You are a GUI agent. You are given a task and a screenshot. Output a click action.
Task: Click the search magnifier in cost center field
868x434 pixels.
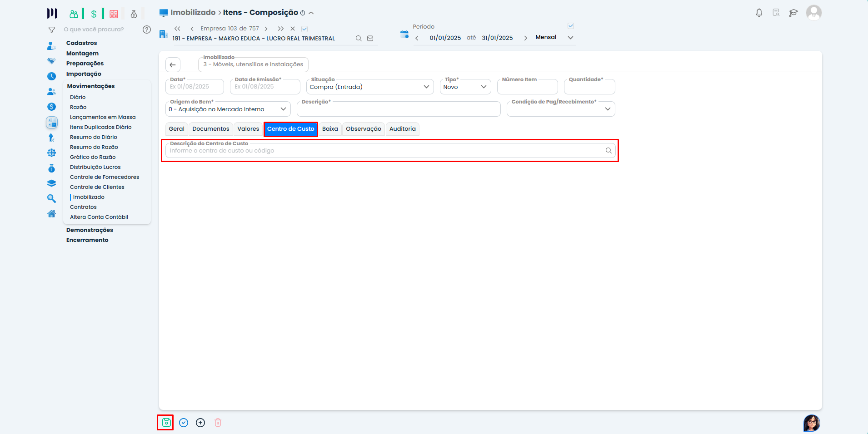pyautogui.click(x=608, y=151)
